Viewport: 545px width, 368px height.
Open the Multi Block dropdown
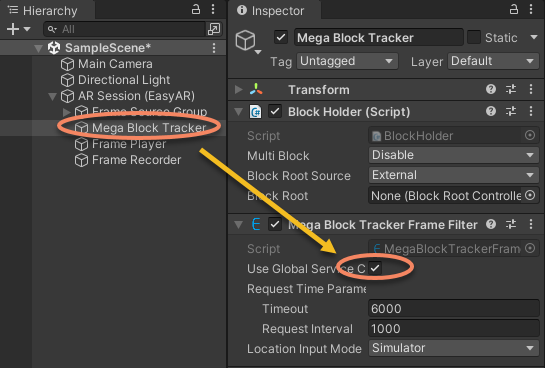(x=454, y=155)
